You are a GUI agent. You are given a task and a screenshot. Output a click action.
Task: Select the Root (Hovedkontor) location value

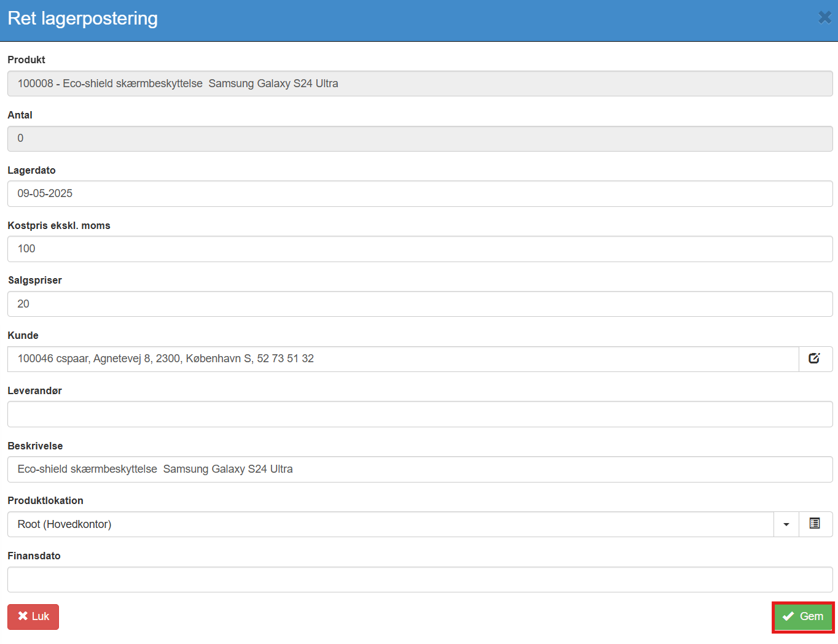[391, 524]
